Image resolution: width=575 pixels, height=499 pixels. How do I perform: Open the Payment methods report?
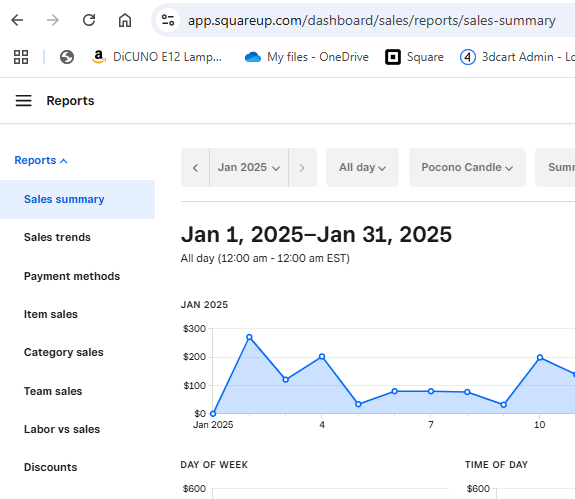point(72,276)
